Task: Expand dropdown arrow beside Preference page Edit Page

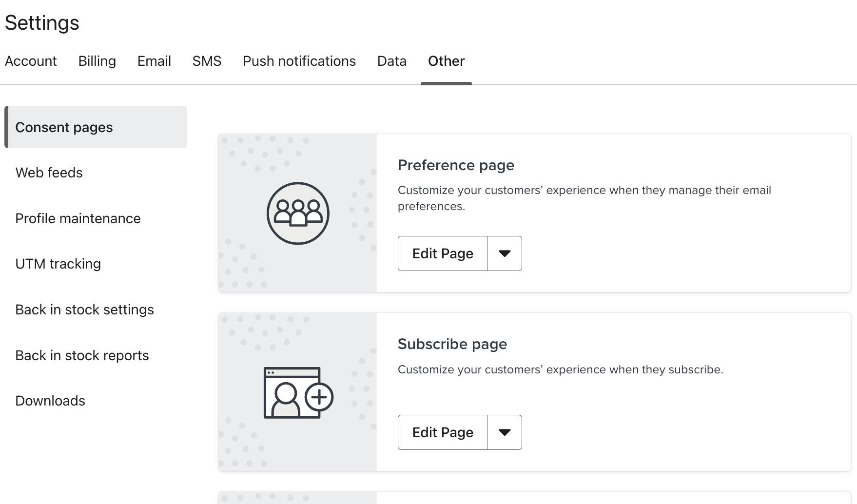Action: point(505,253)
